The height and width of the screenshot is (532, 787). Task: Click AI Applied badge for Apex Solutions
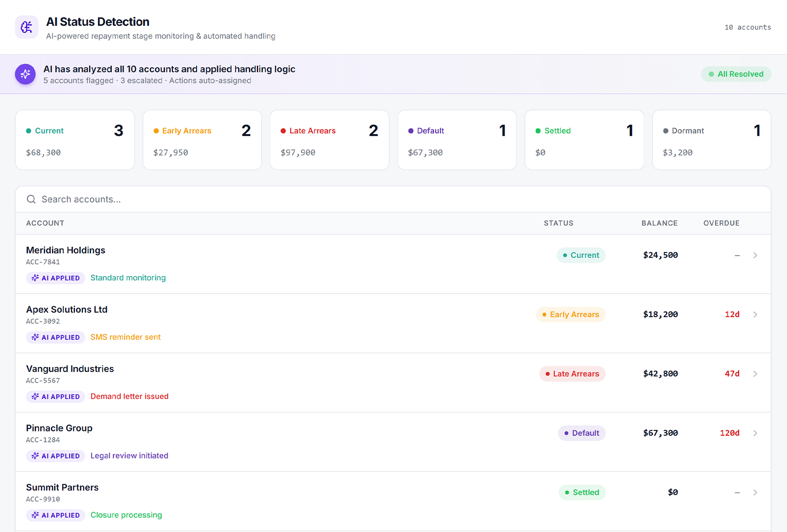point(56,337)
